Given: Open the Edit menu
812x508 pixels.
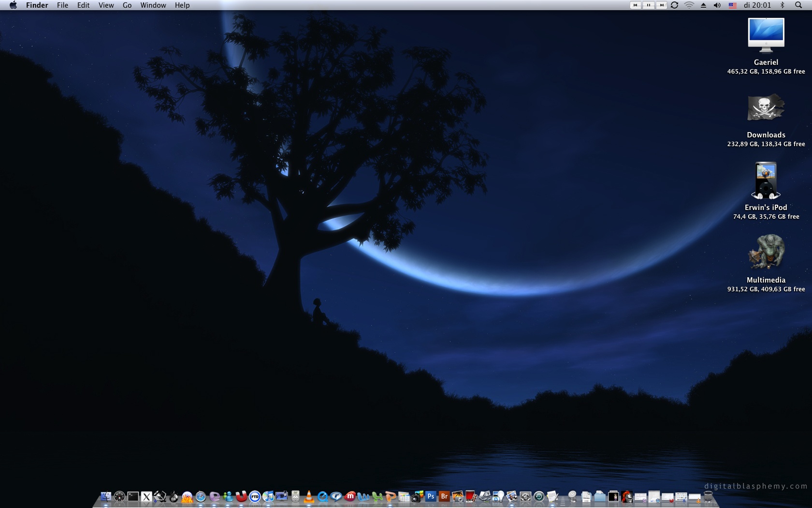Looking at the screenshot, I should click(x=84, y=5).
